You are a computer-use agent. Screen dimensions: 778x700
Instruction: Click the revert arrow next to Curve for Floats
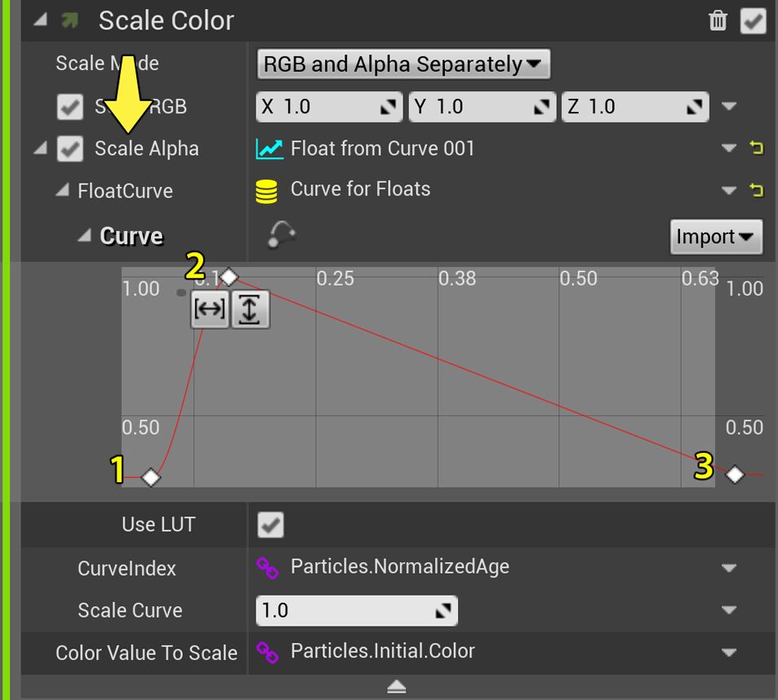(756, 190)
